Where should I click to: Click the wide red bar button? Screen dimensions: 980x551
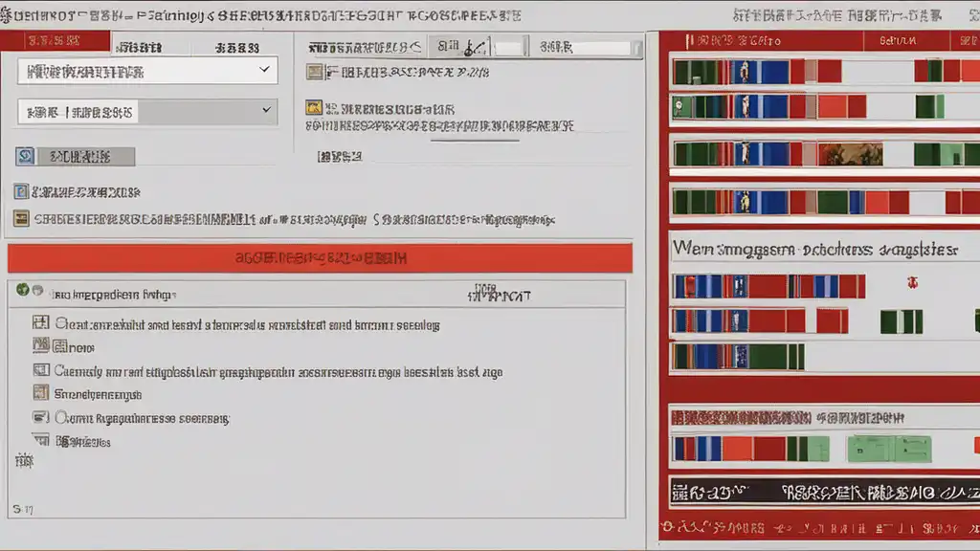pos(320,258)
